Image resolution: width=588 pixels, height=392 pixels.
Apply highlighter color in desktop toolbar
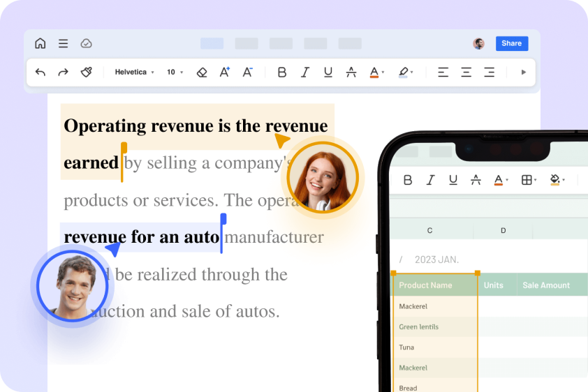point(403,73)
